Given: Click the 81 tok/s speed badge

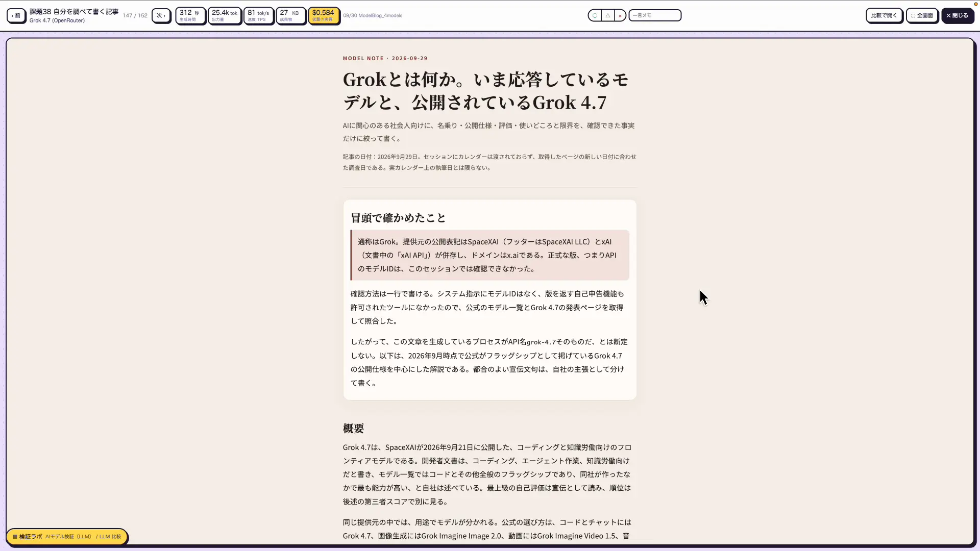Looking at the screenshot, I should click(x=259, y=15).
